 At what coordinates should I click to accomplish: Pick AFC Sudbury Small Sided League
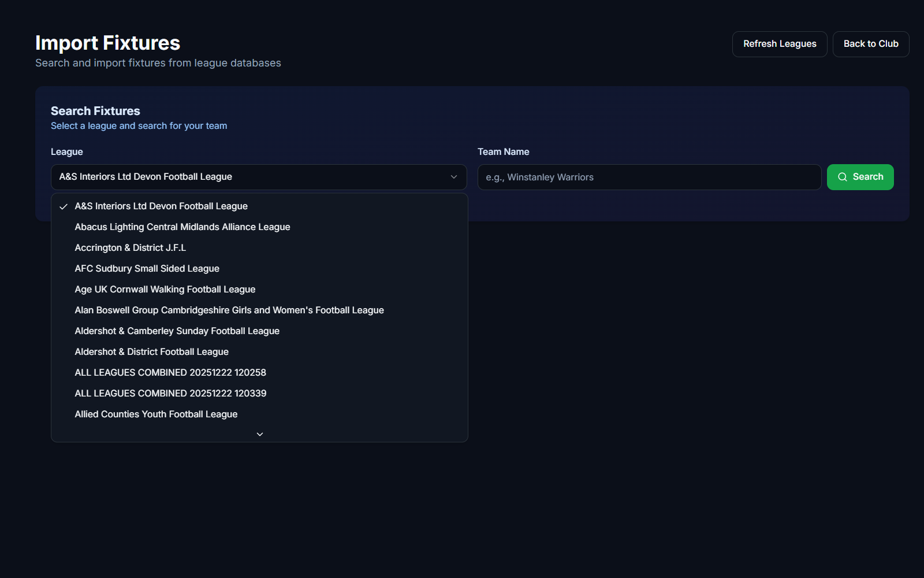click(x=147, y=269)
